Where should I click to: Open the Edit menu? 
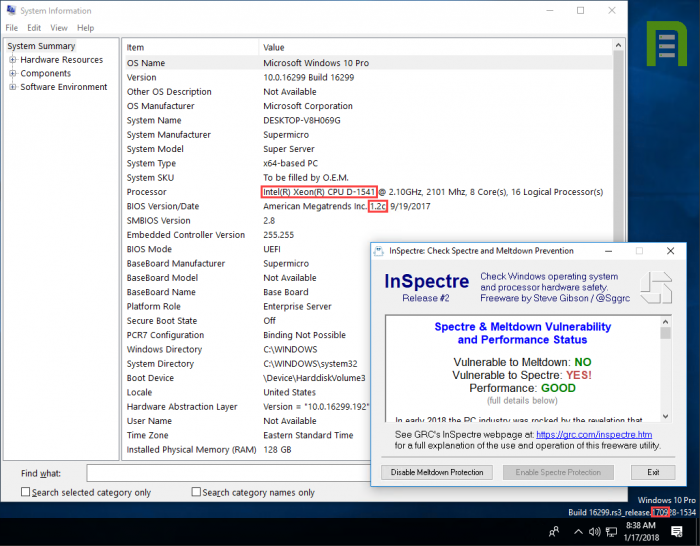(34, 28)
